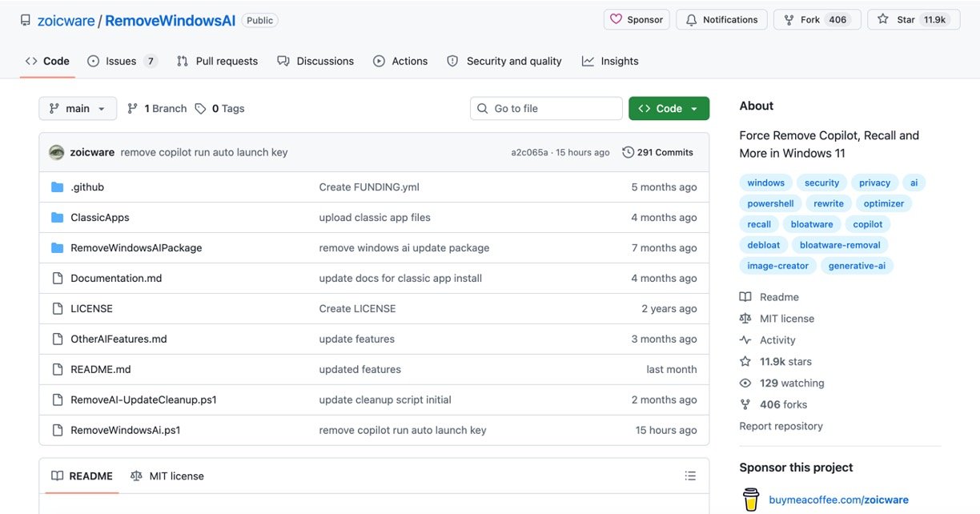Open the Notifications bell button
The height and width of the screenshot is (514, 980).
pyautogui.click(x=721, y=20)
